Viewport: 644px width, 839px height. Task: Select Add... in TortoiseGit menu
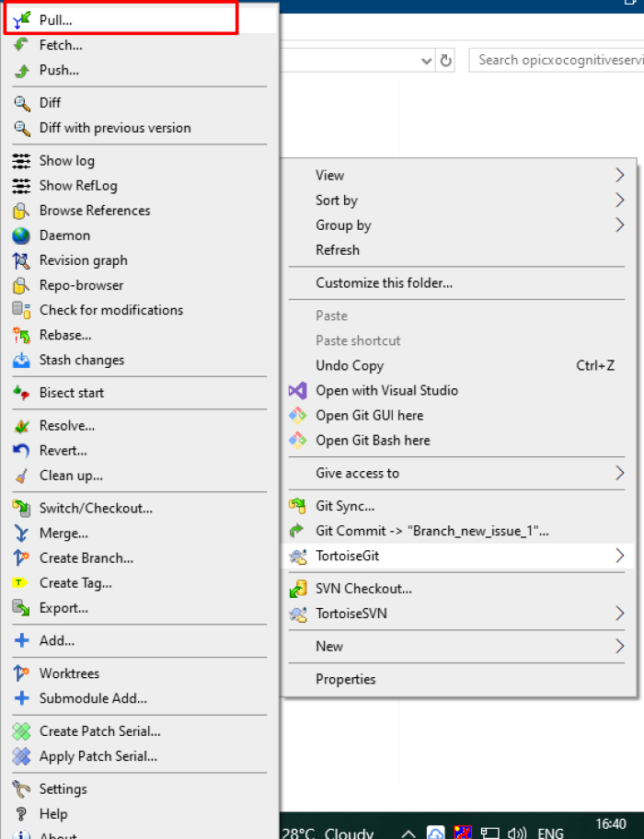pos(57,640)
